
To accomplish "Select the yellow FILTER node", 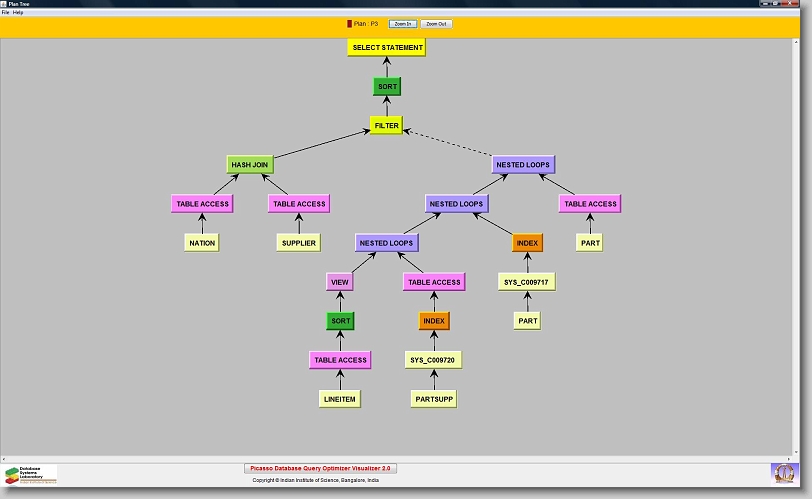I will pos(387,126).
